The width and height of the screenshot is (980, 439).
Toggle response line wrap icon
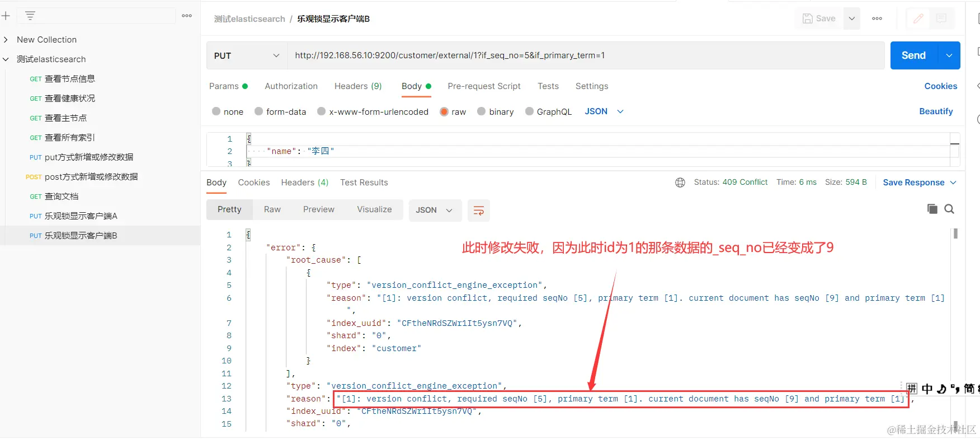pyautogui.click(x=479, y=210)
